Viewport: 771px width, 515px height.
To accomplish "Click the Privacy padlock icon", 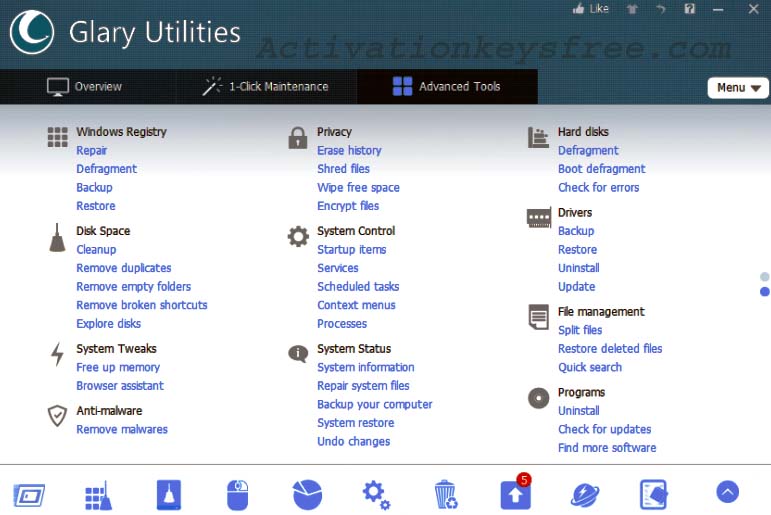I will [x=297, y=138].
